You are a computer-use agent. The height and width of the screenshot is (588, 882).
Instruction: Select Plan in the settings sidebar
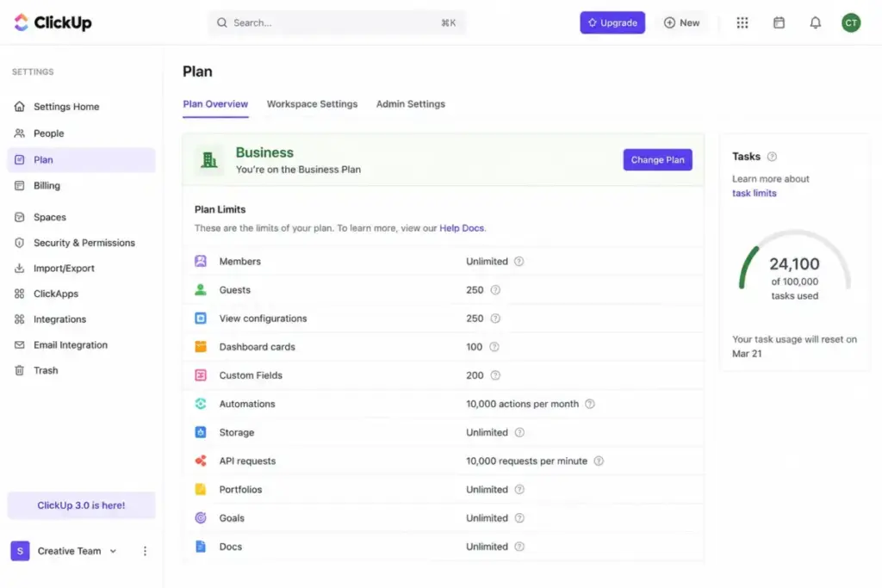click(x=81, y=159)
